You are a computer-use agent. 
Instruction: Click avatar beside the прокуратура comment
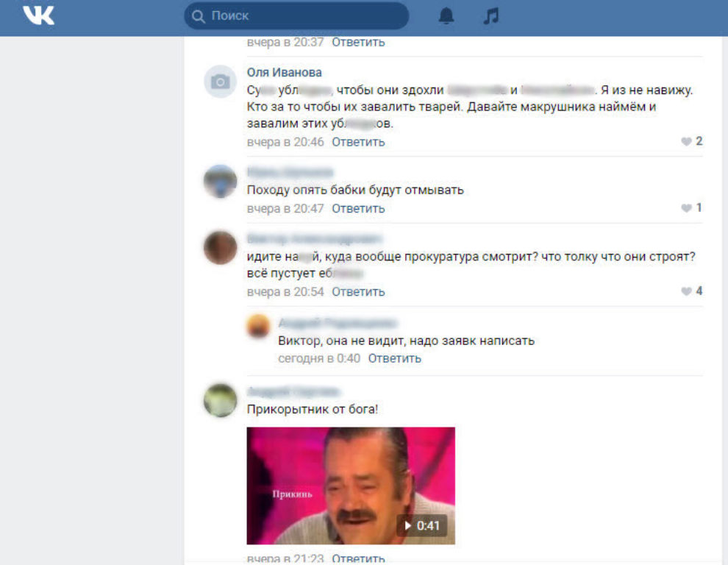pos(220,248)
